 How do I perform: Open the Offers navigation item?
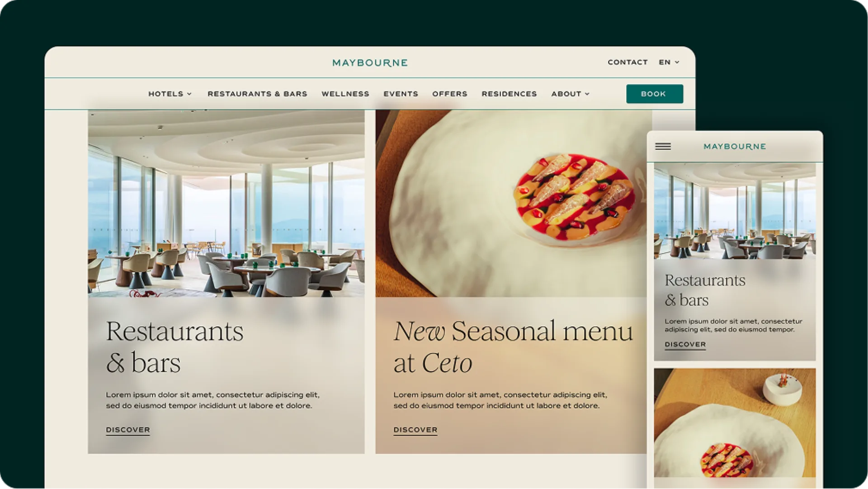pyautogui.click(x=450, y=94)
